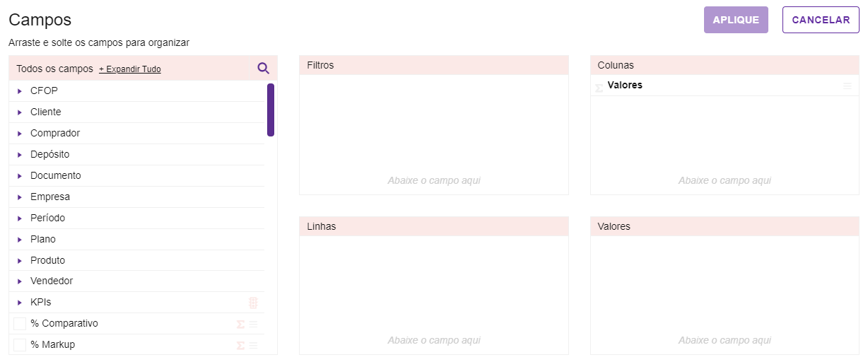This screenshot has height=362, width=868.
Task: Click the CANCELAR button
Action: 821,20
